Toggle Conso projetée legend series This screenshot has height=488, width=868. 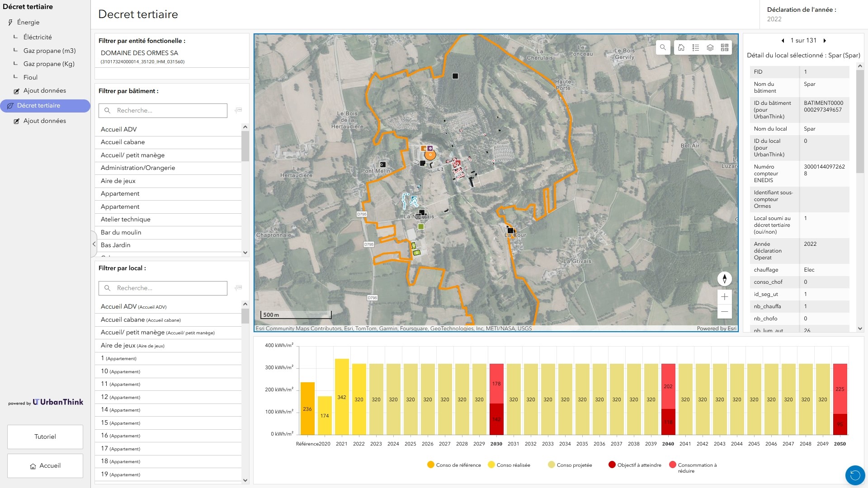click(x=570, y=465)
